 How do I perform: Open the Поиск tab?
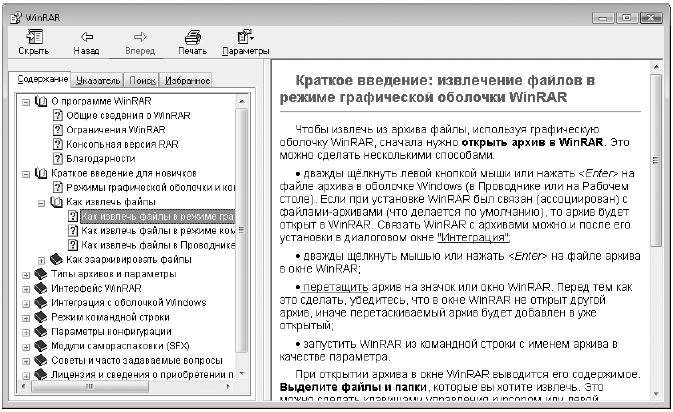click(x=142, y=80)
